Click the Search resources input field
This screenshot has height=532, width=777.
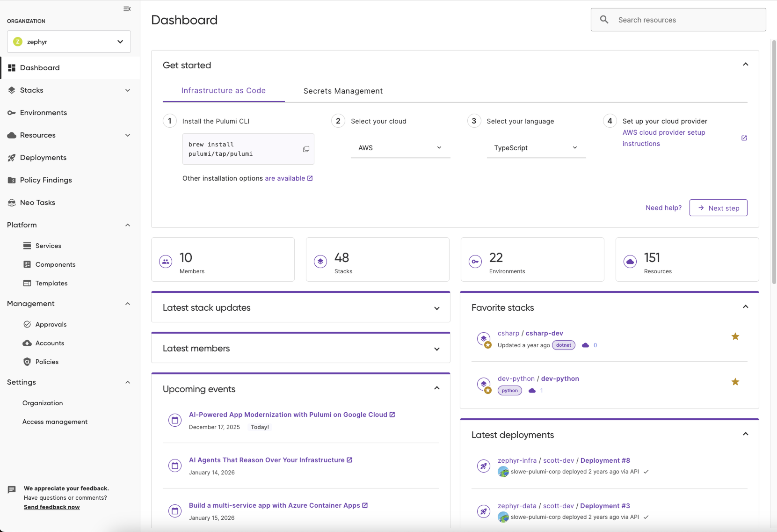[678, 20]
